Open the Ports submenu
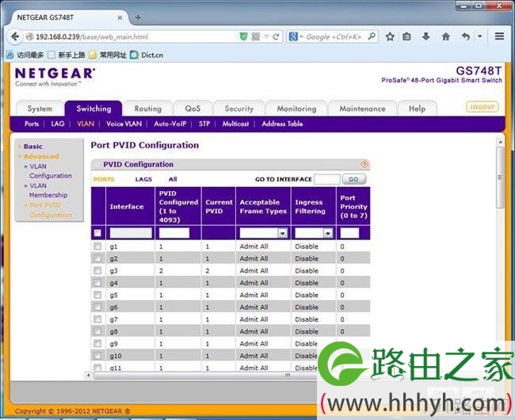Viewport: 515px width, 420px height. (x=32, y=124)
